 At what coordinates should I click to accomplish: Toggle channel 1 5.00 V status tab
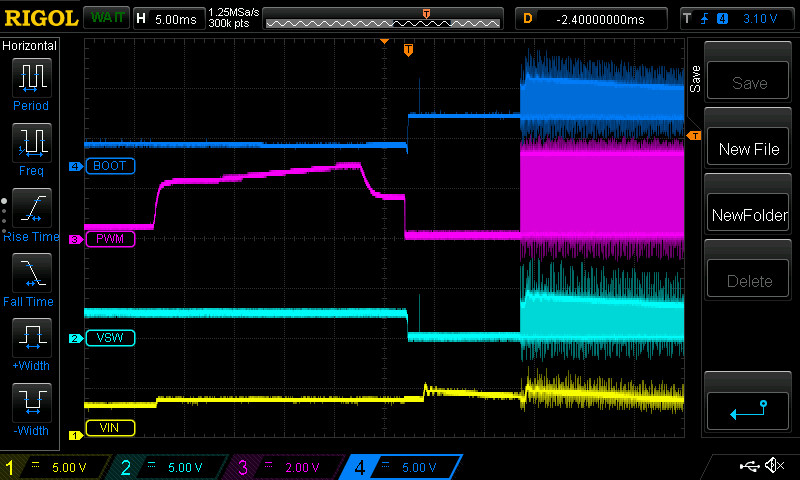pos(55,467)
